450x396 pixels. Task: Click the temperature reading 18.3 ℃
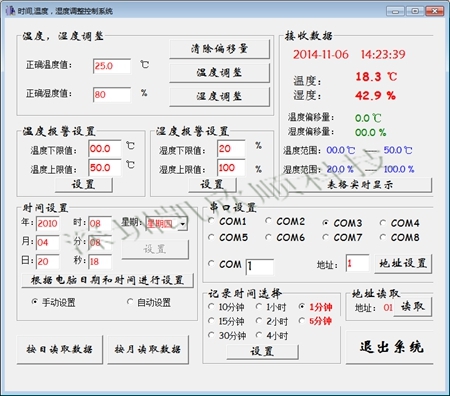(376, 77)
